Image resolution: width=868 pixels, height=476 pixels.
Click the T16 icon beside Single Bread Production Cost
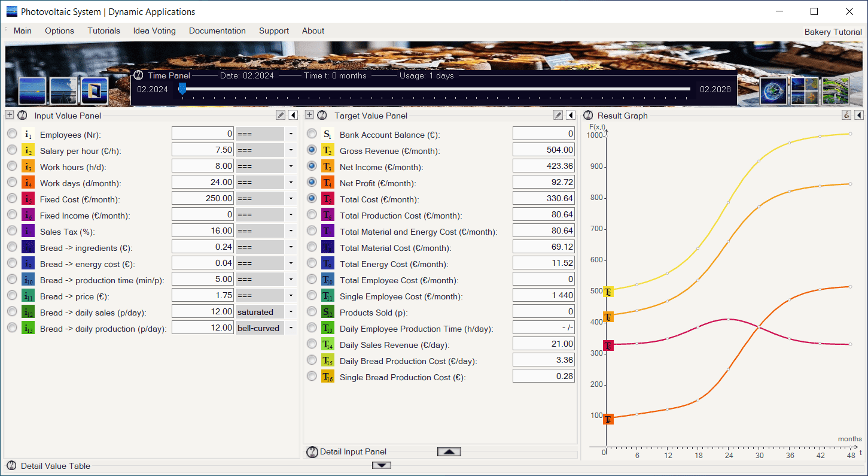327,377
